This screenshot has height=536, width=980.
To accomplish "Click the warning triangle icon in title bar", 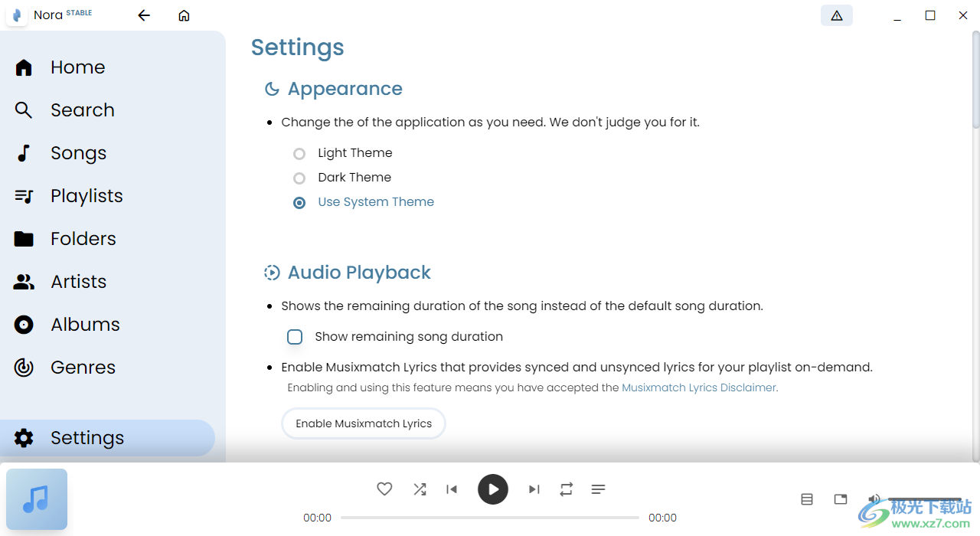I will pos(837,15).
